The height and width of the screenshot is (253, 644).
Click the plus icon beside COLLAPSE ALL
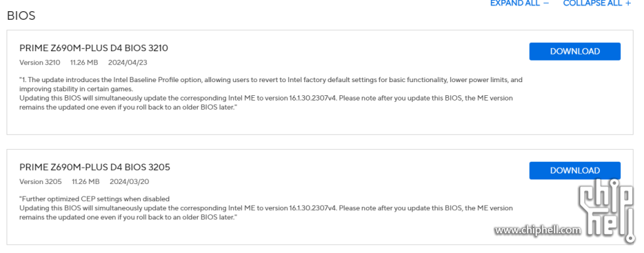[628, 3]
